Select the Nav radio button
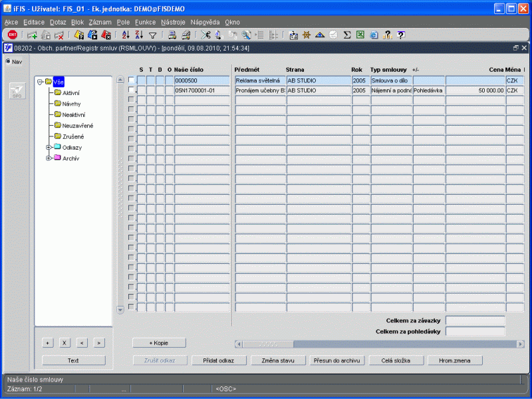The height and width of the screenshot is (399, 532). tap(8, 61)
